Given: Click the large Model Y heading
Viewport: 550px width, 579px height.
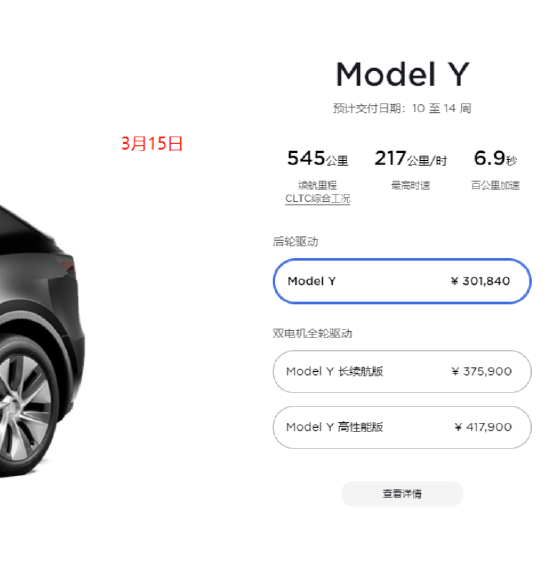Looking at the screenshot, I should pos(402,74).
